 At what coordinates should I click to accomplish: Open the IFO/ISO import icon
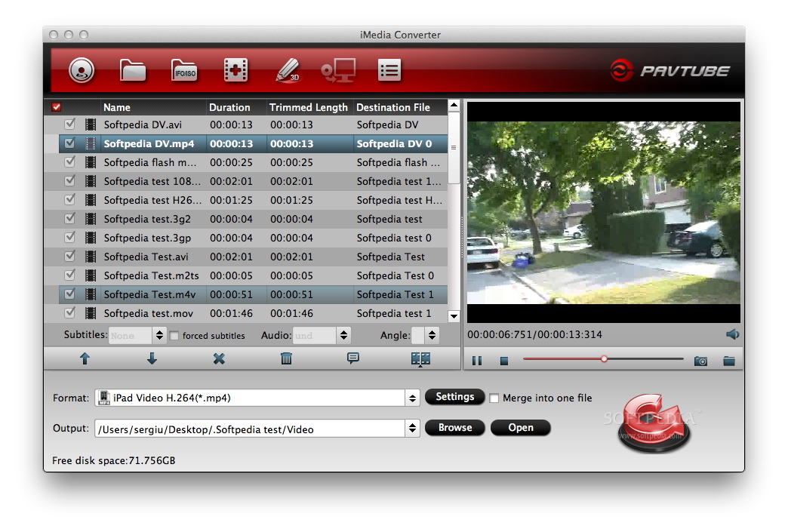(184, 70)
